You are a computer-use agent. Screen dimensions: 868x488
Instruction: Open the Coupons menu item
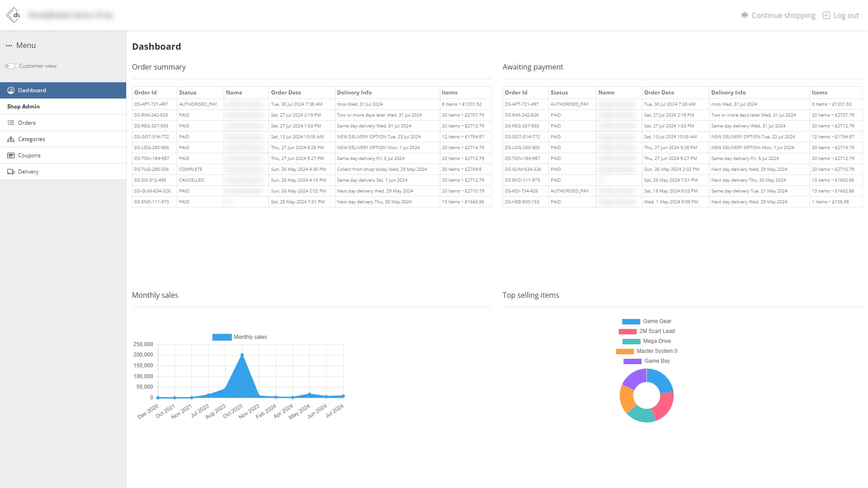tap(63, 155)
